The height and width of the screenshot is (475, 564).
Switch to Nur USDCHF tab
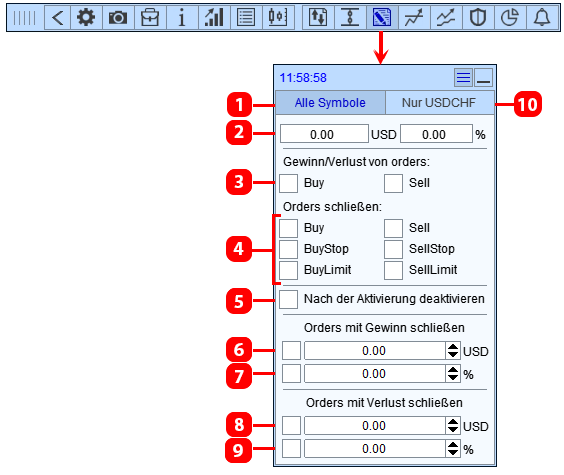pyautogui.click(x=439, y=103)
